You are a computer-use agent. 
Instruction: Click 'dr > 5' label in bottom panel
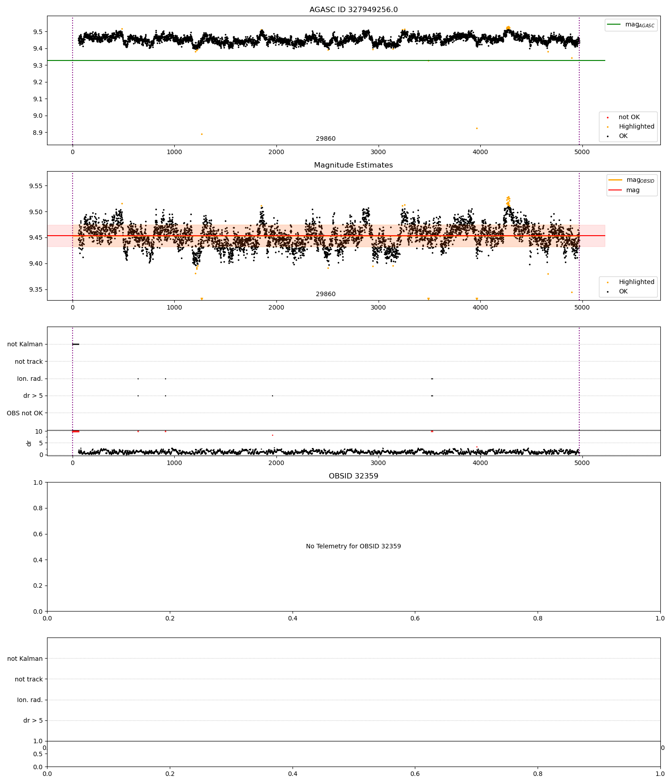click(x=33, y=721)
